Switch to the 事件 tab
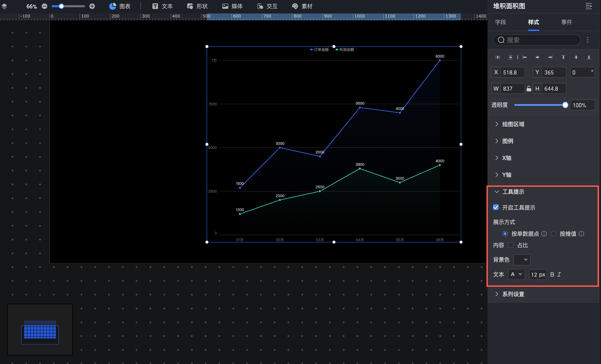Image resolution: width=601 pixels, height=364 pixels. click(566, 22)
